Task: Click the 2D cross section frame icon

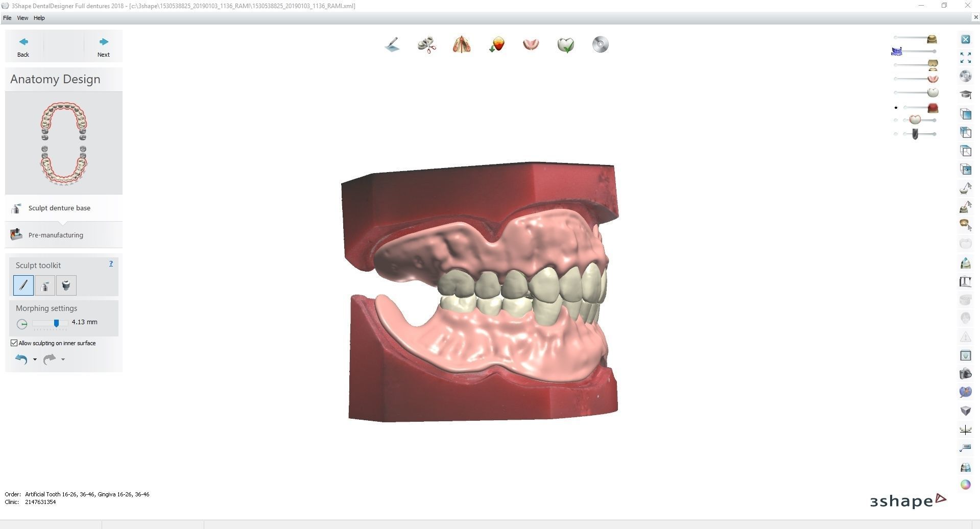Action: [966, 281]
